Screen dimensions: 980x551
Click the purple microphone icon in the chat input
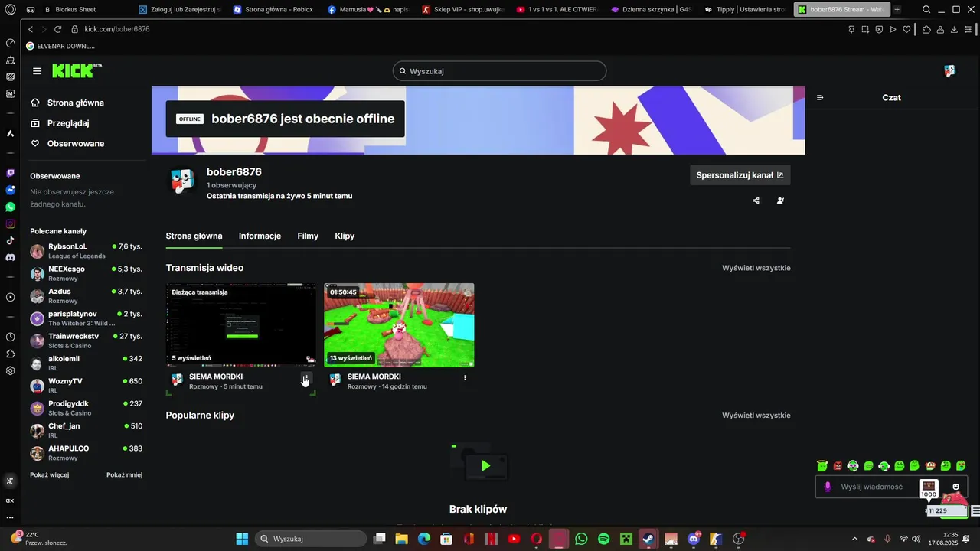coord(828,487)
